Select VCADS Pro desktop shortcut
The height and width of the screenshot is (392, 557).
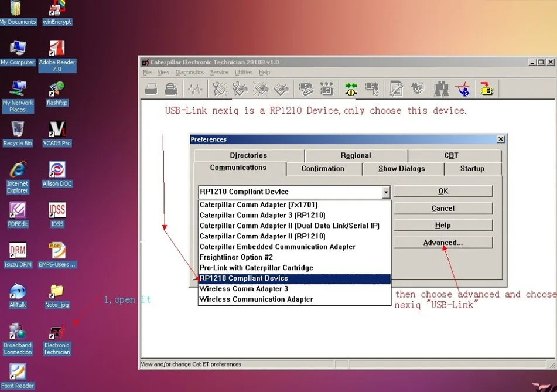pos(57,134)
